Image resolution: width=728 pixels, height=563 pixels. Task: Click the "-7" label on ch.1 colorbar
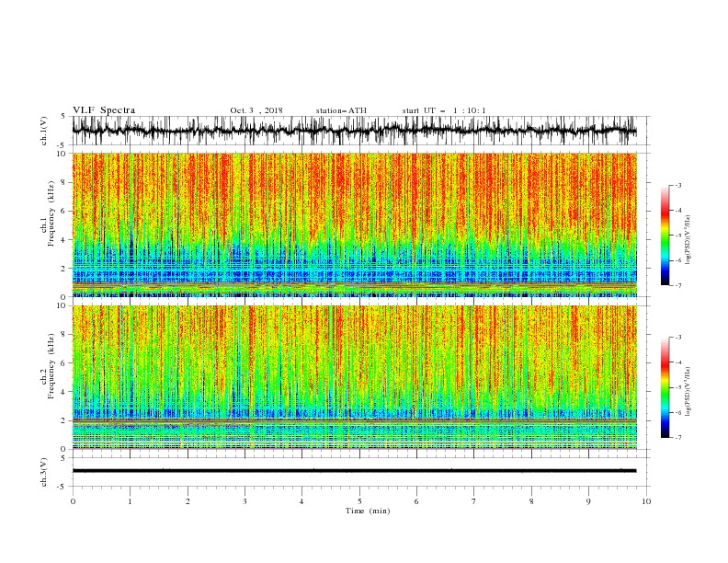(677, 286)
